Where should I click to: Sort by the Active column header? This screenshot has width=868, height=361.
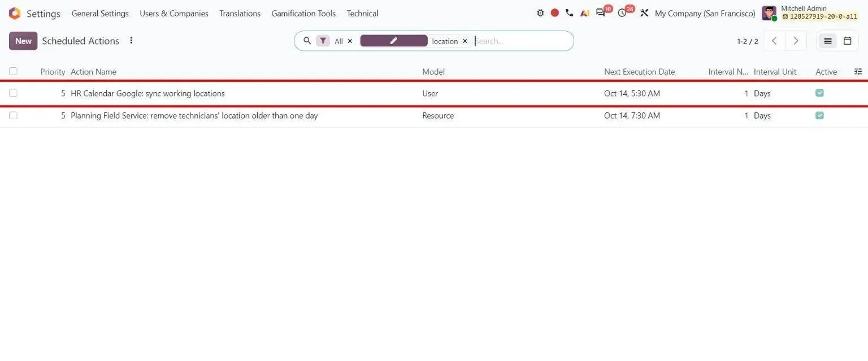coord(826,72)
